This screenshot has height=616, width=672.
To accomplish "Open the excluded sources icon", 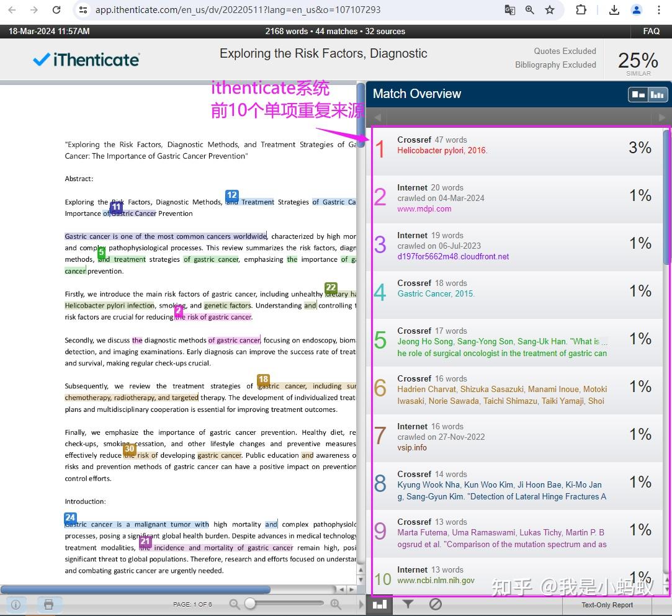I will (436, 604).
